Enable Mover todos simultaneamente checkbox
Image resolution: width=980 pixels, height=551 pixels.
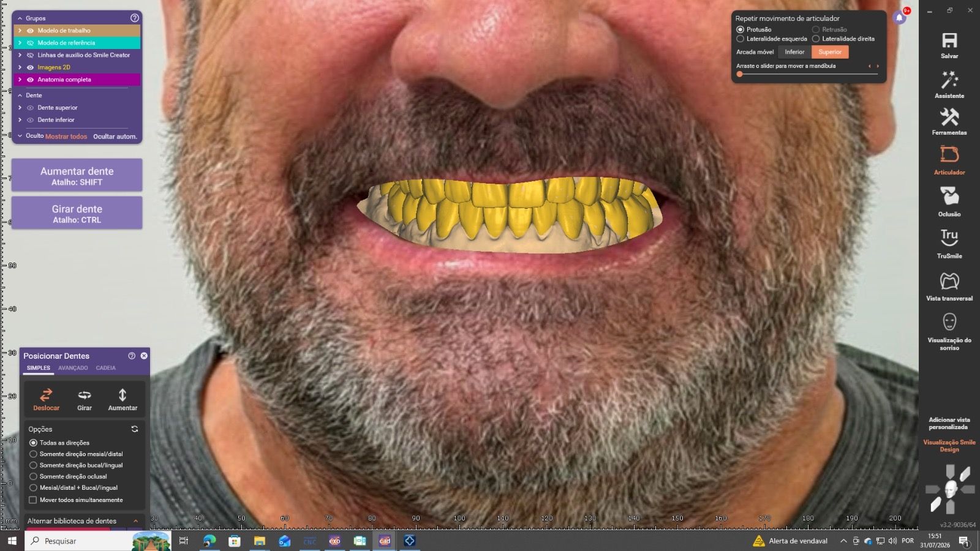click(33, 500)
